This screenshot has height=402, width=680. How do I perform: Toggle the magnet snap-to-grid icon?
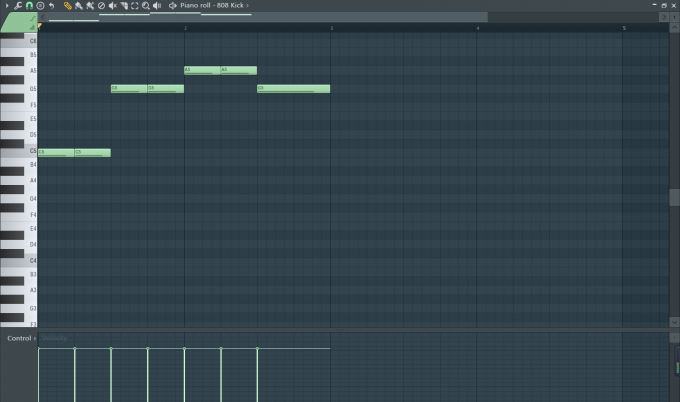click(29, 5)
